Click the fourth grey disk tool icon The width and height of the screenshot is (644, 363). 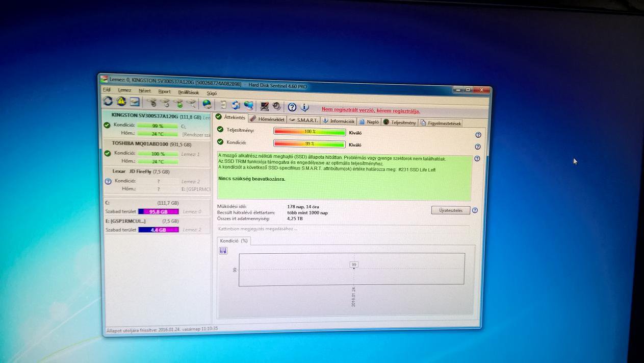click(x=191, y=104)
